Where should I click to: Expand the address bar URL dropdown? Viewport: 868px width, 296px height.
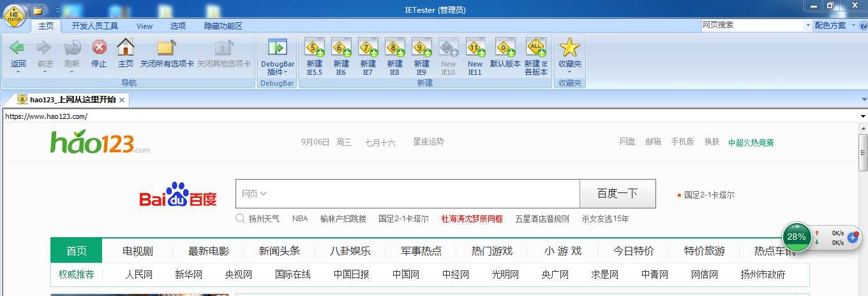[864, 117]
